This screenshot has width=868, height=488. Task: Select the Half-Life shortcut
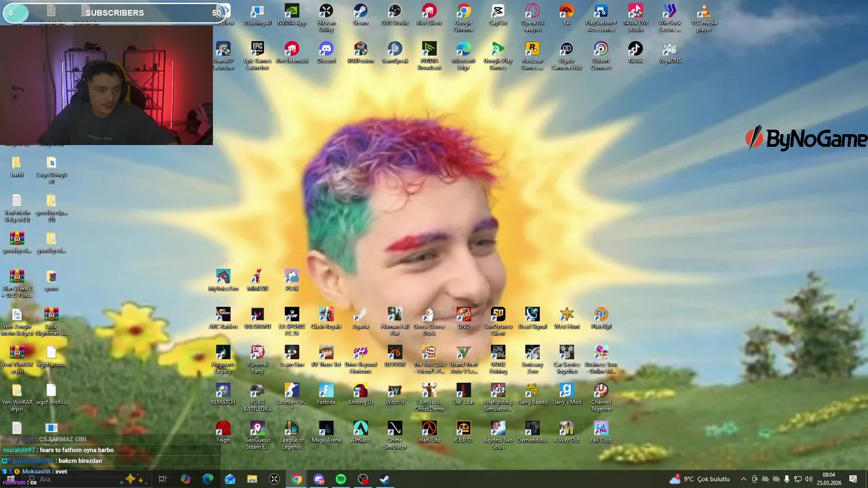click(x=429, y=432)
